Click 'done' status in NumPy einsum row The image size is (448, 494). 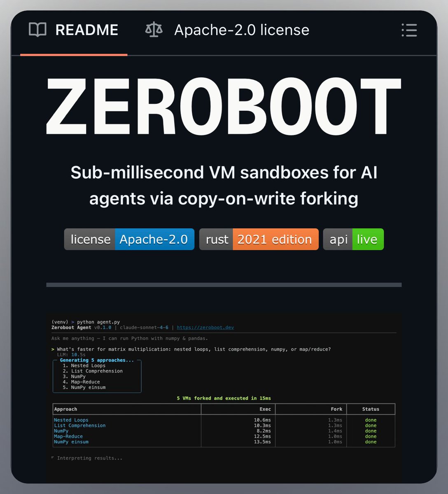pyautogui.click(x=371, y=442)
